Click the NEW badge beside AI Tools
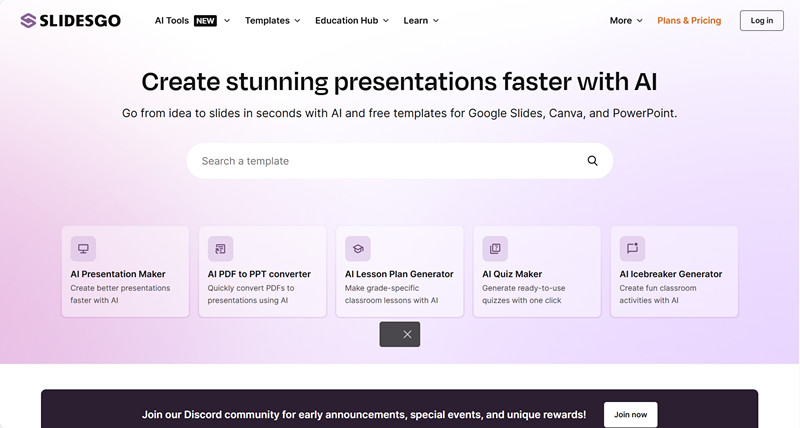Screen dimensions: 800x428 pos(206,20)
